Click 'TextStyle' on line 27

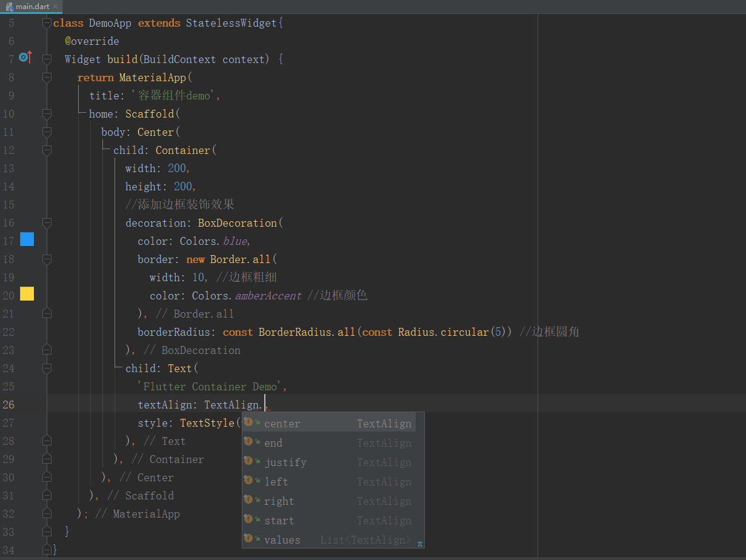tap(207, 423)
